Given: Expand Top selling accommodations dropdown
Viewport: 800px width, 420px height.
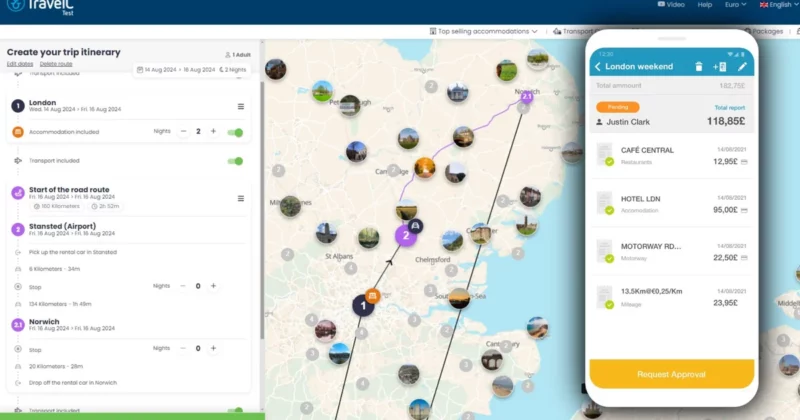Looking at the screenshot, I should tap(483, 32).
